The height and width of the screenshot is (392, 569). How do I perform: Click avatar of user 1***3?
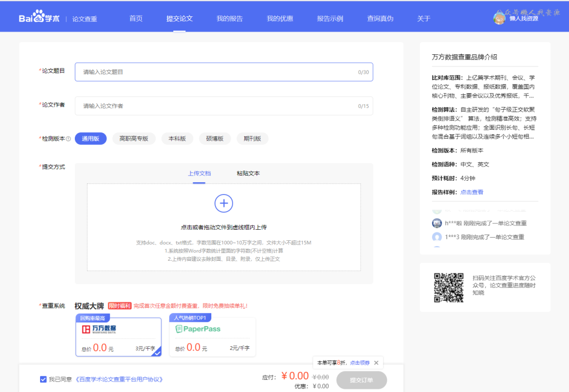tap(437, 237)
